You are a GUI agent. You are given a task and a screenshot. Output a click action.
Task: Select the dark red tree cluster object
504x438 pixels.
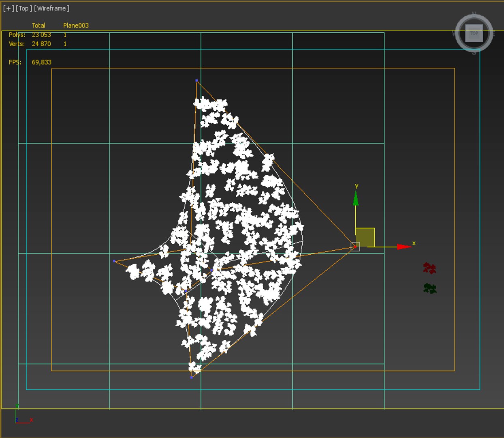tap(429, 268)
